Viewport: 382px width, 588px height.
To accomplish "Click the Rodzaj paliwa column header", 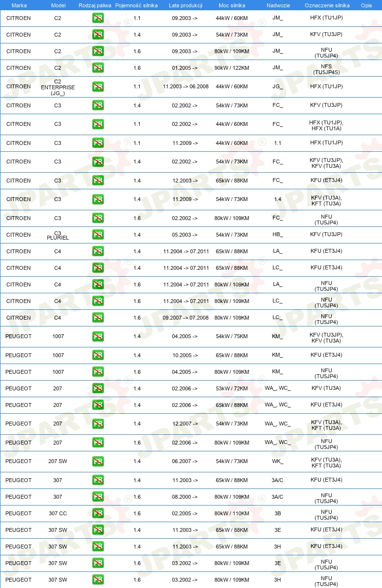I will tap(95, 5).
